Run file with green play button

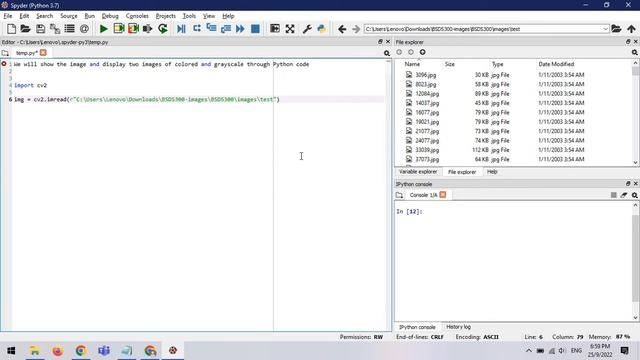(104, 29)
